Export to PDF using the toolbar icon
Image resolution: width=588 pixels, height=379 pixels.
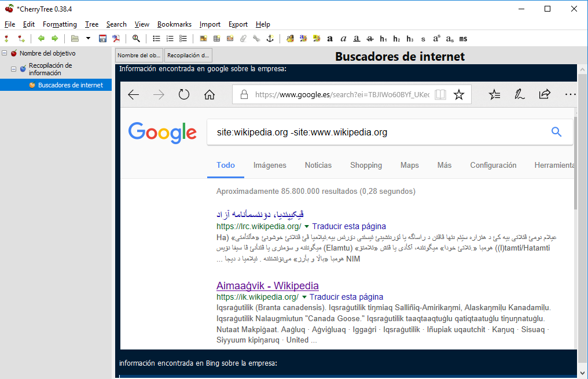pyautogui.click(x=116, y=39)
